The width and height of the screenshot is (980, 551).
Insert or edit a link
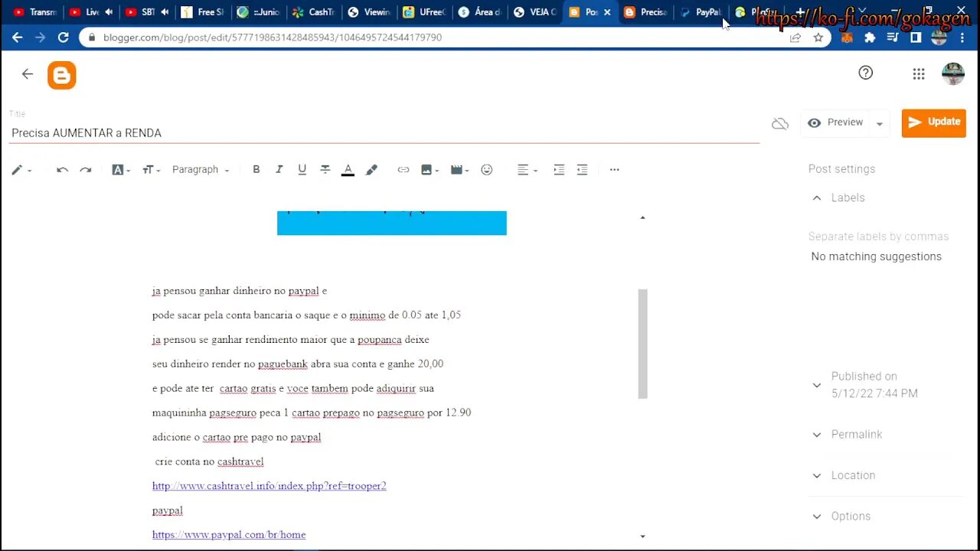coord(403,170)
